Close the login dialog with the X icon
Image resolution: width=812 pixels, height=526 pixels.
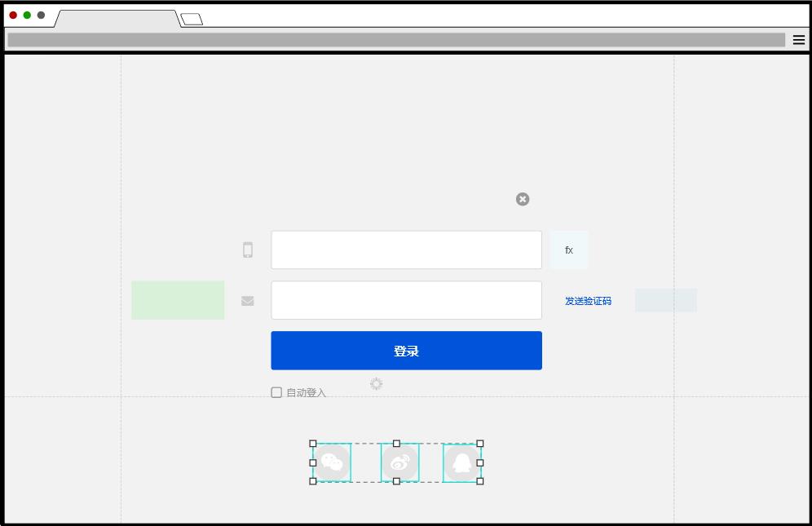tap(523, 199)
